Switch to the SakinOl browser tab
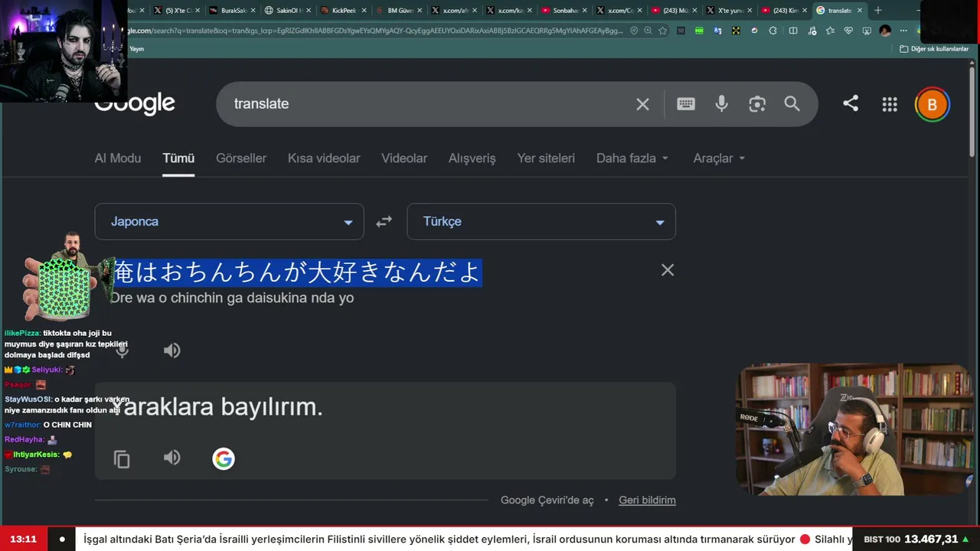The width and height of the screenshot is (980, 551). pos(287,11)
